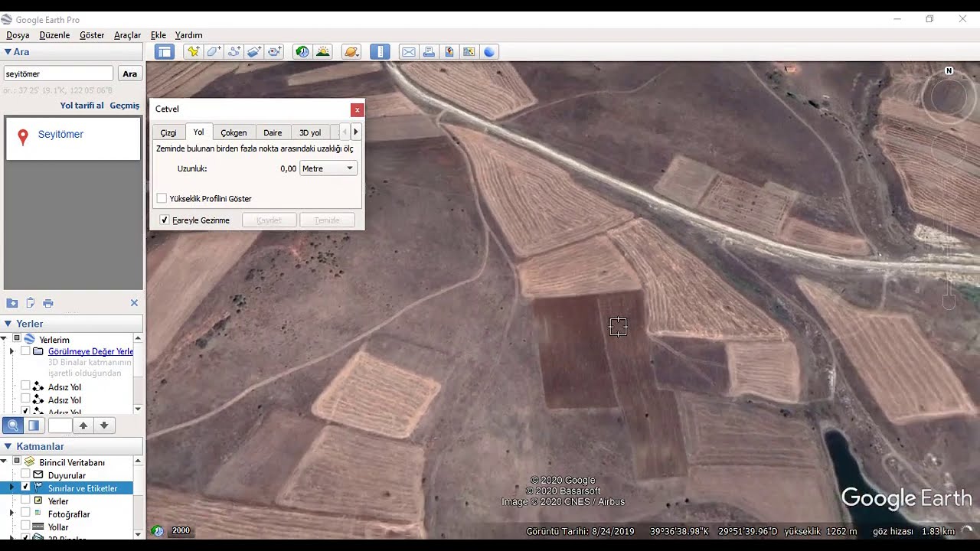Close the Cetvel dialog
Image resolution: width=980 pixels, height=551 pixels.
point(357,109)
